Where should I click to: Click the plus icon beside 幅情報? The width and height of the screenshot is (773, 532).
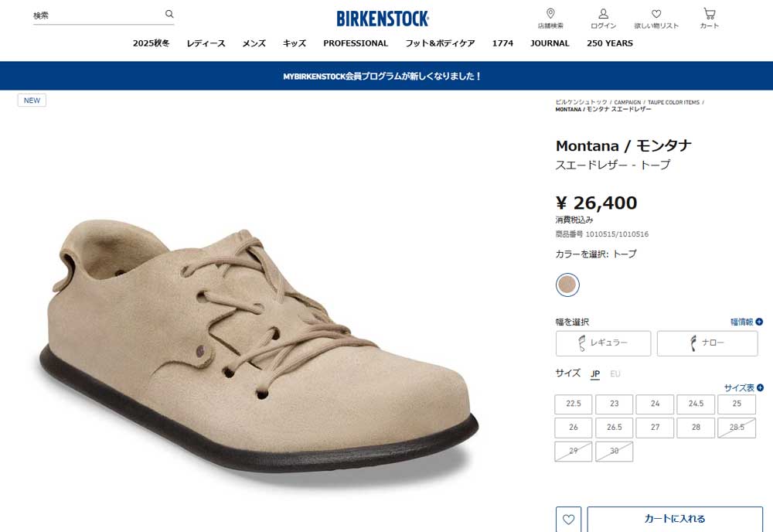pyautogui.click(x=759, y=322)
